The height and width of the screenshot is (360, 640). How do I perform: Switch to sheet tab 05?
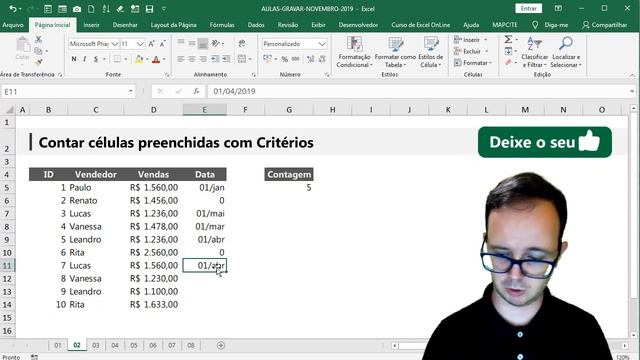tap(133, 345)
